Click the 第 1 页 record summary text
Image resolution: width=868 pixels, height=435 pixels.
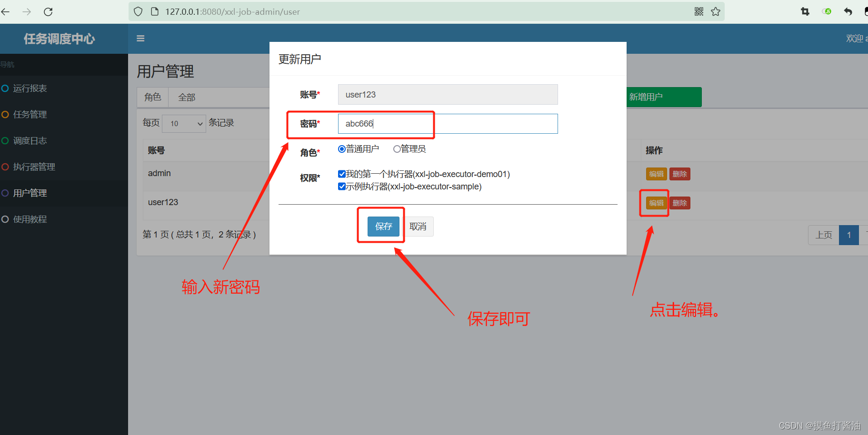pos(200,235)
